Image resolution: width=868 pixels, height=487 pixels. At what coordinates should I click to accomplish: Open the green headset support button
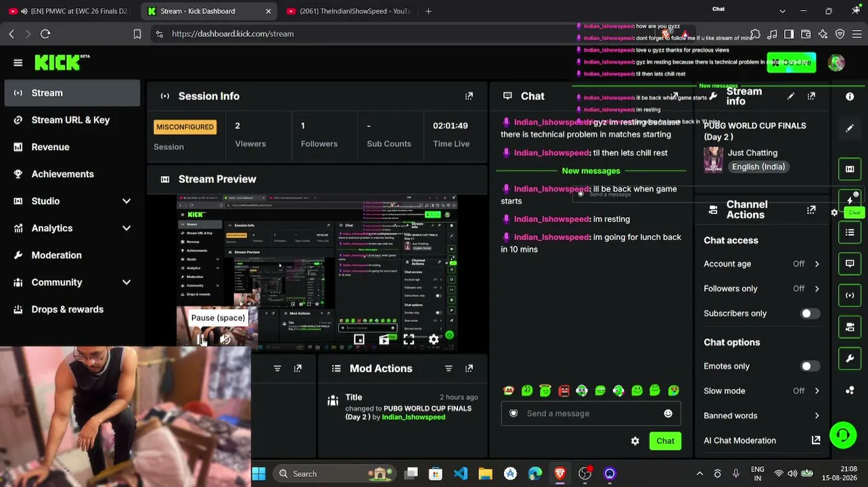point(843,435)
